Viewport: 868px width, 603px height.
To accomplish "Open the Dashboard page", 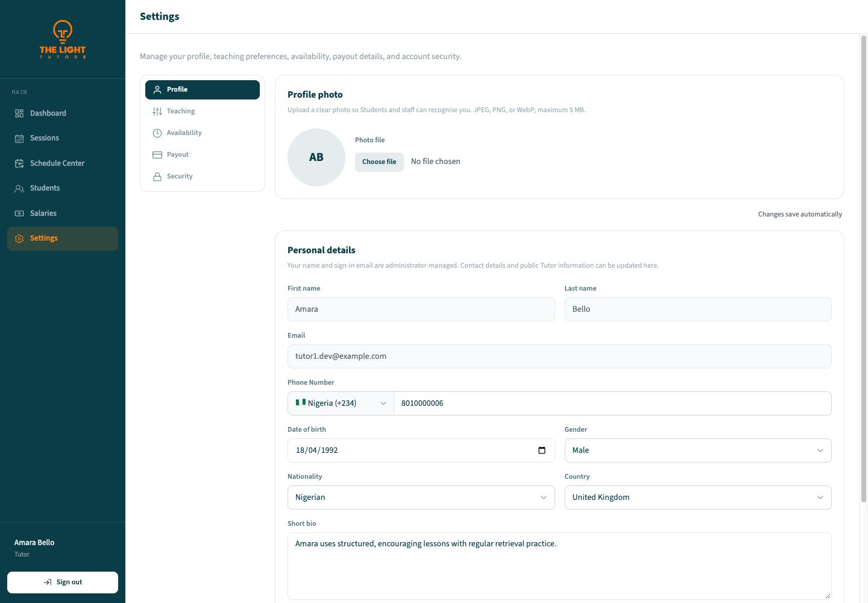I will coord(63,113).
